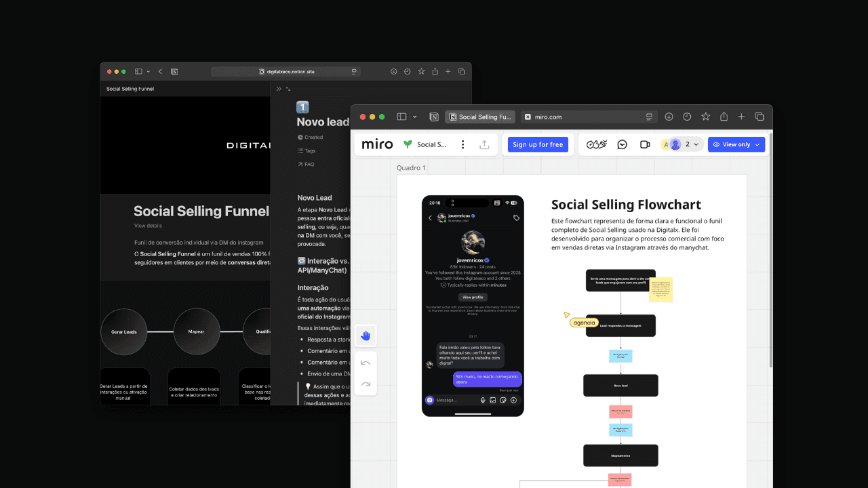Screen dimensions: 868x488
Task: Click share icon in Notion browser window
Action: pyautogui.click(x=435, y=71)
